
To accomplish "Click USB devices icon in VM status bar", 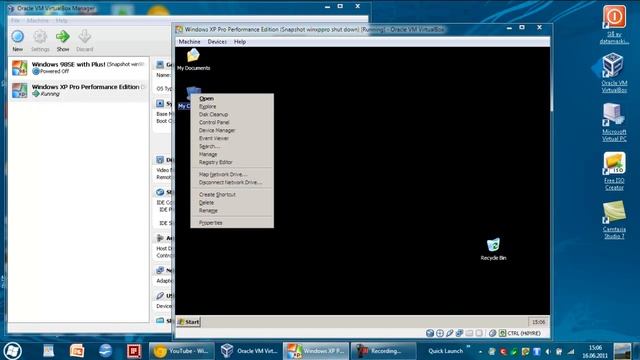I will tap(449, 333).
